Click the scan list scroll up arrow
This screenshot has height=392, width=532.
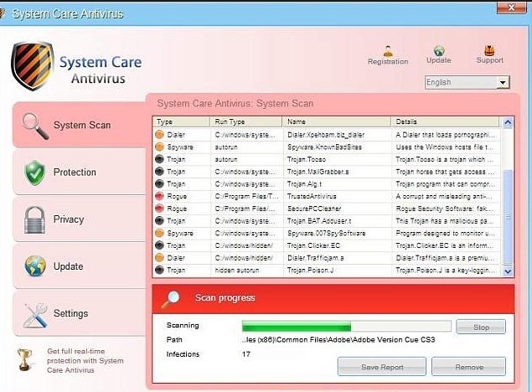pos(508,122)
